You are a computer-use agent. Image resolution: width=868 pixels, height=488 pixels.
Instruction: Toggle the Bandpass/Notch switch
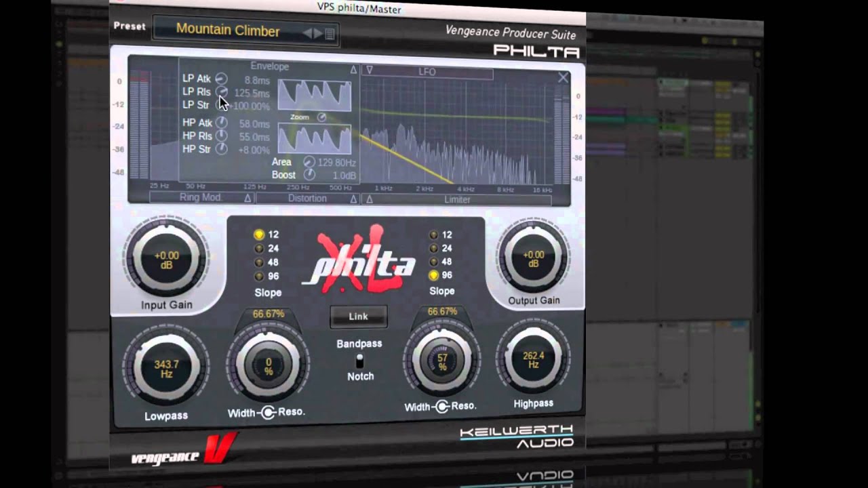pyautogui.click(x=360, y=360)
